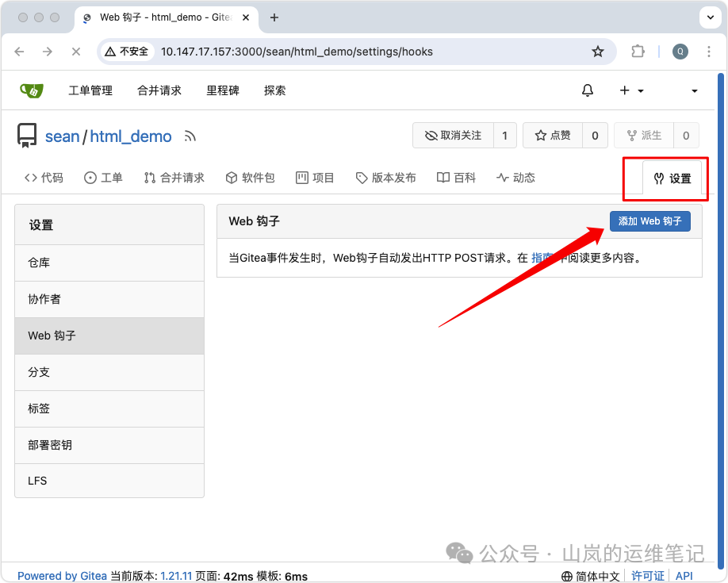Click the browser back arrow
This screenshot has height=583, width=728.
[19, 51]
